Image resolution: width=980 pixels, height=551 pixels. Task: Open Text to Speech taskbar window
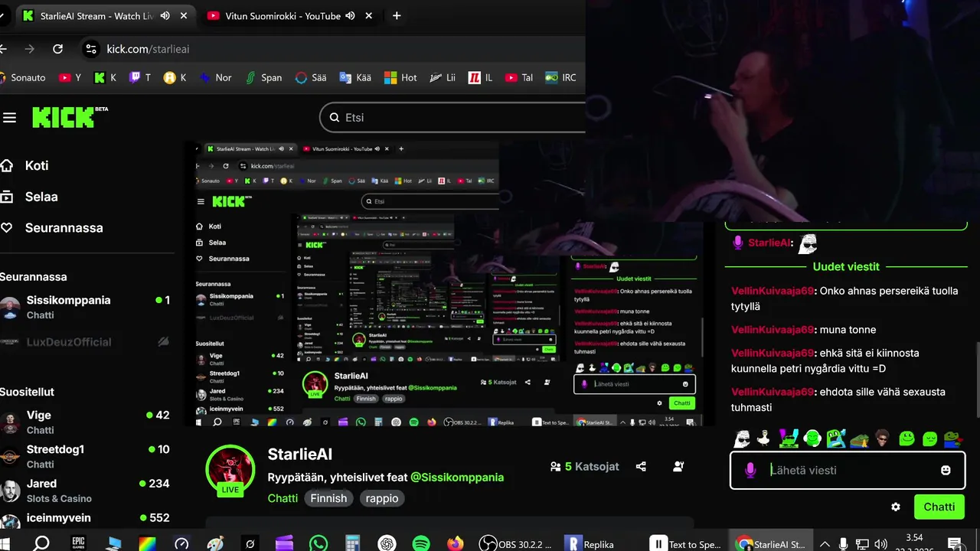686,543
